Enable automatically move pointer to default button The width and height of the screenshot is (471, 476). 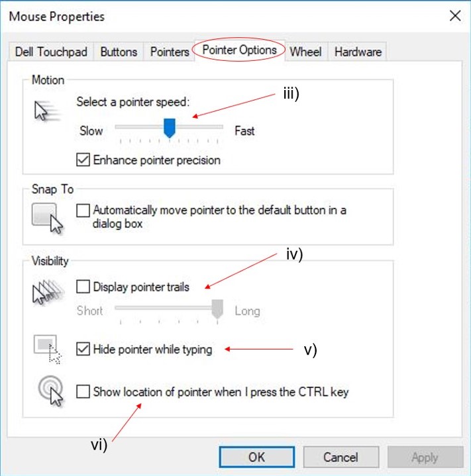pos(83,211)
